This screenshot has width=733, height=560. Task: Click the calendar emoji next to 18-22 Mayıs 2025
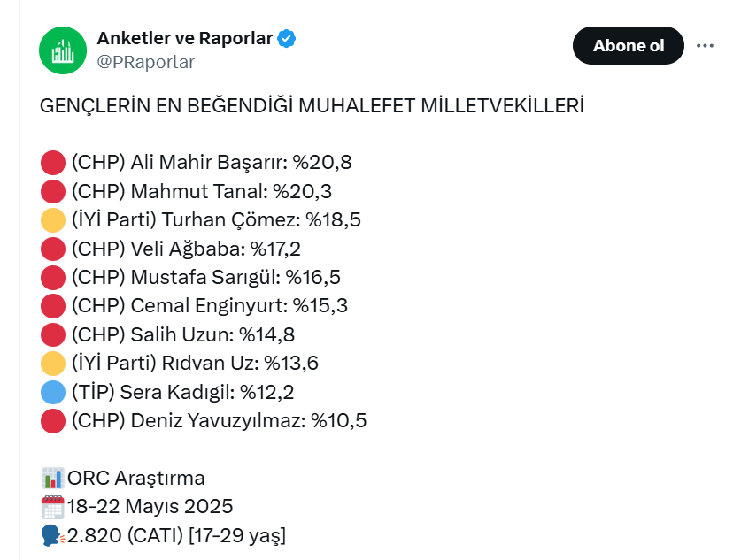pyautogui.click(x=53, y=507)
